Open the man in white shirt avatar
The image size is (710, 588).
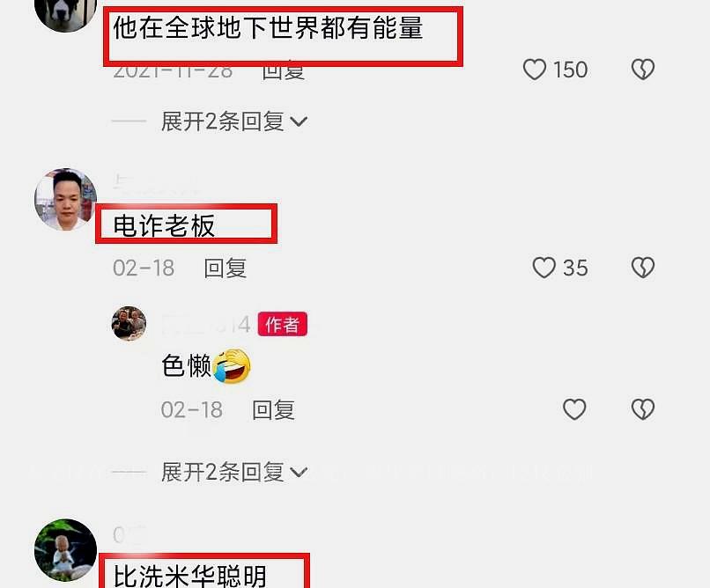[66, 200]
